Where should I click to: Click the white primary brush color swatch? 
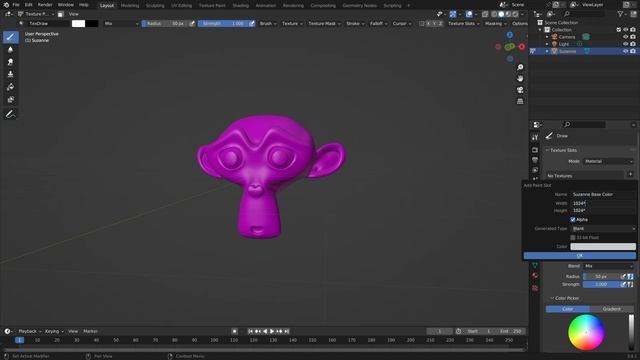pyautogui.click(x=78, y=24)
